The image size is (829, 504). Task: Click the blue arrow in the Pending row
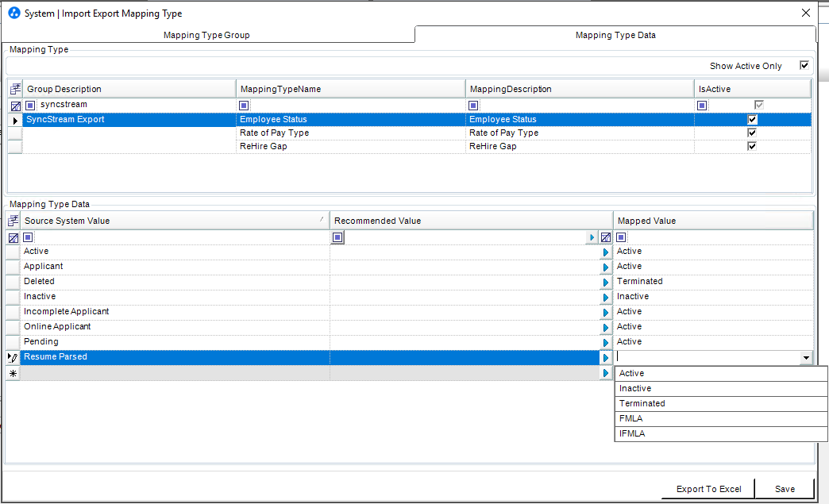605,343
